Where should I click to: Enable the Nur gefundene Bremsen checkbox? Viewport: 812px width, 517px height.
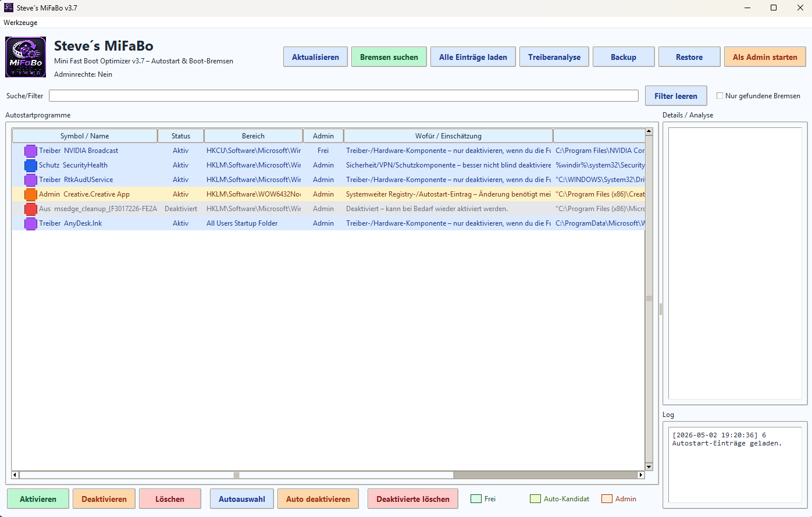720,96
